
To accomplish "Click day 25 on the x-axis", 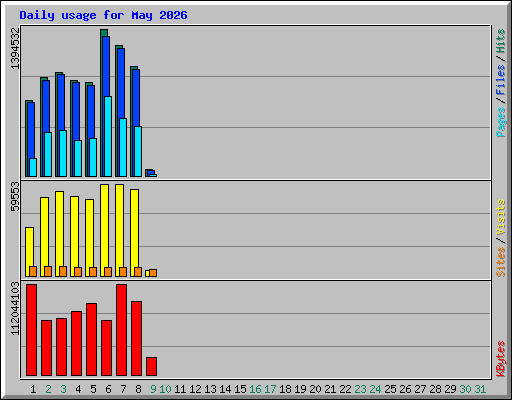I will pos(390,389).
